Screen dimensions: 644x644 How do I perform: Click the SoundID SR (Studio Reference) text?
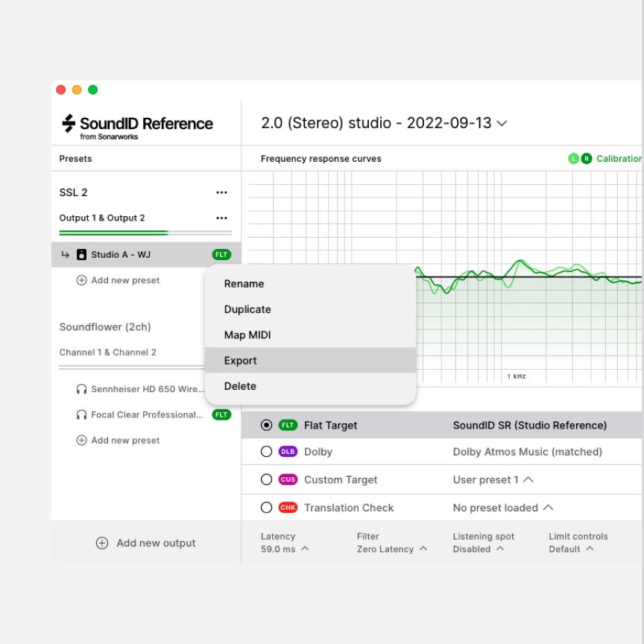click(x=530, y=425)
